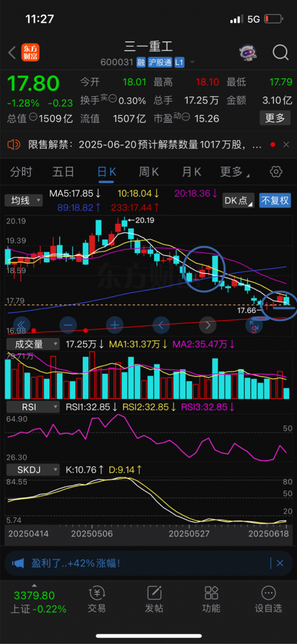The height and width of the screenshot is (644, 297).
Task: Expand stock title dropdown arrow
Action: [x=192, y=62]
